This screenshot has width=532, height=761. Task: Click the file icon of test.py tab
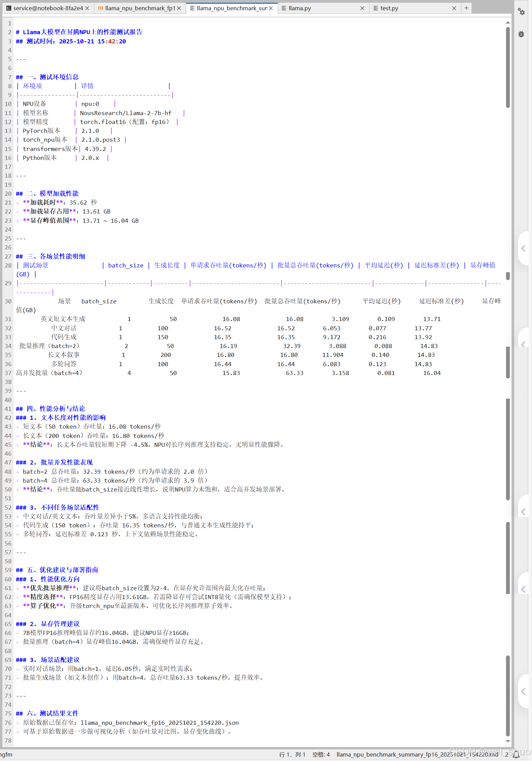point(376,8)
